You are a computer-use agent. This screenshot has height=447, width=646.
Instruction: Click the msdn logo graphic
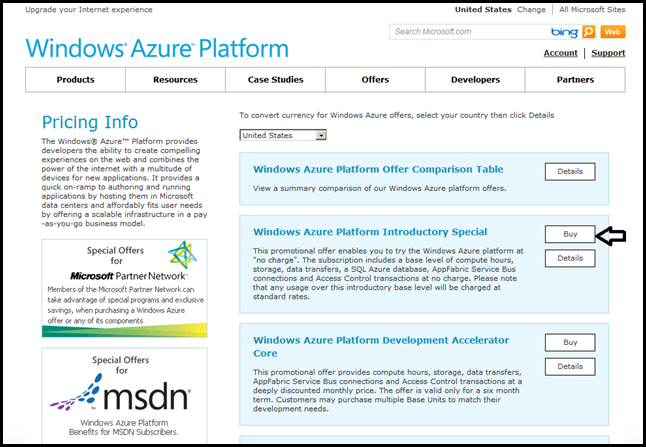click(x=120, y=392)
